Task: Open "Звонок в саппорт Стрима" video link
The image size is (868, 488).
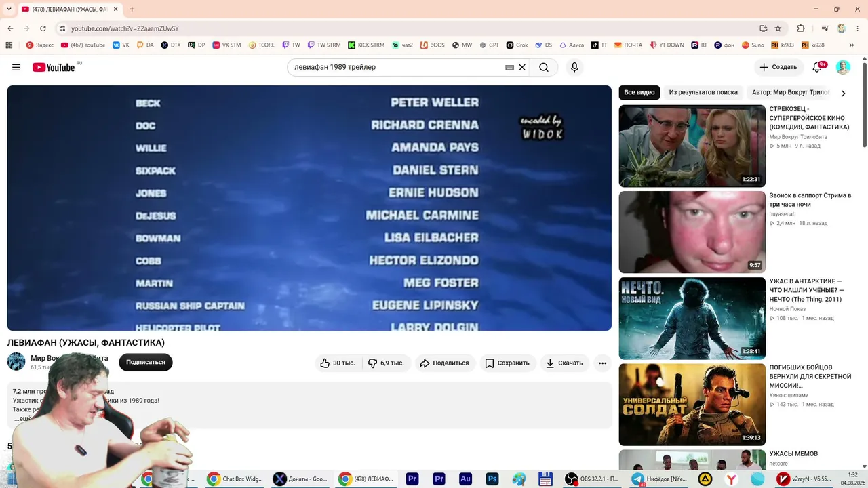Action: pyautogui.click(x=810, y=200)
